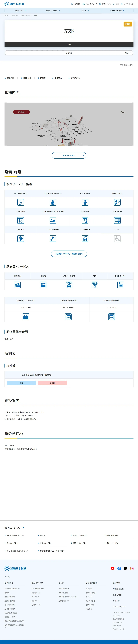This screenshot has width=138, height=644.
Task: Open the X social icon
Action: [x=126, y=568]
